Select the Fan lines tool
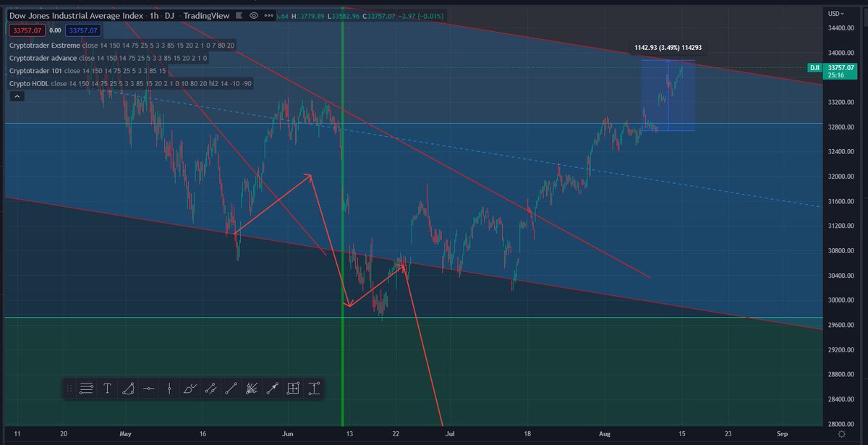The width and height of the screenshot is (868, 445). pos(252,389)
